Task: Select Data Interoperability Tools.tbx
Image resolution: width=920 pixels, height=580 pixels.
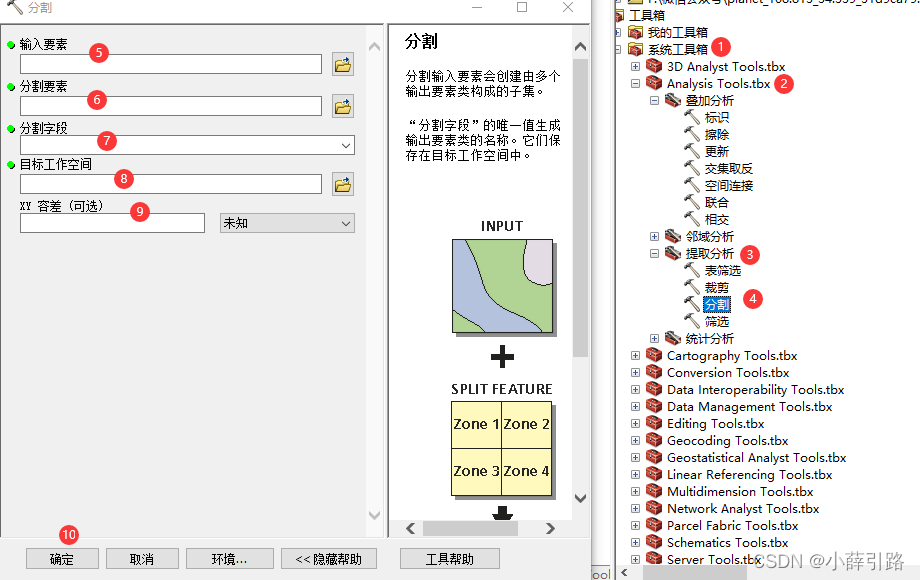Action: tap(755, 389)
